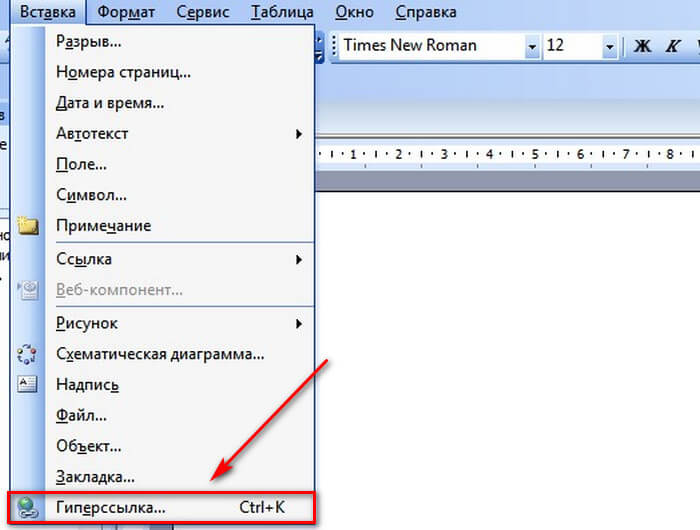700x530 pixels.
Task: Select Объект... menu entry
Action: pos(162,446)
